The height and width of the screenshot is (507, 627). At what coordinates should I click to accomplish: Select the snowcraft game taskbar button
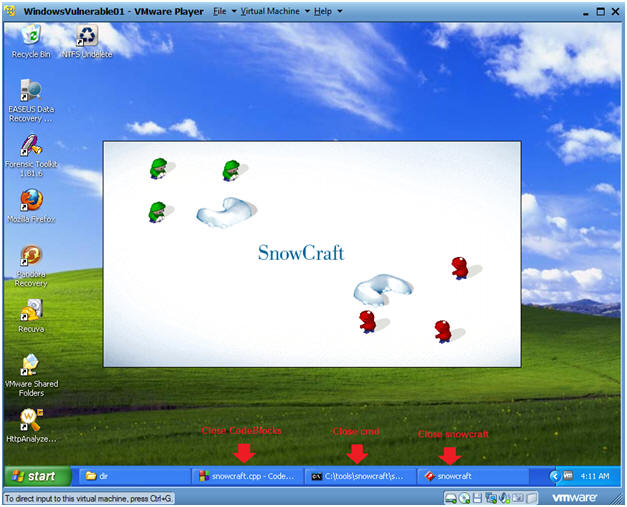click(473, 476)
